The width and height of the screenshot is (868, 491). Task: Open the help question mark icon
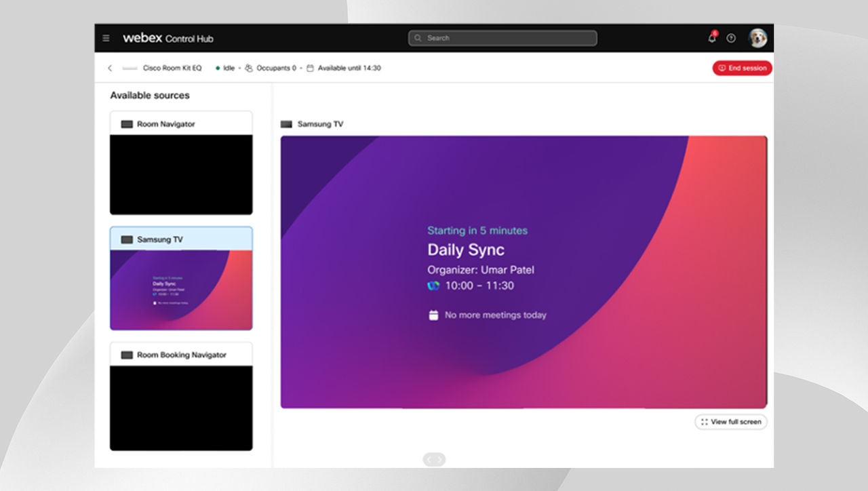tap(731, 39)
